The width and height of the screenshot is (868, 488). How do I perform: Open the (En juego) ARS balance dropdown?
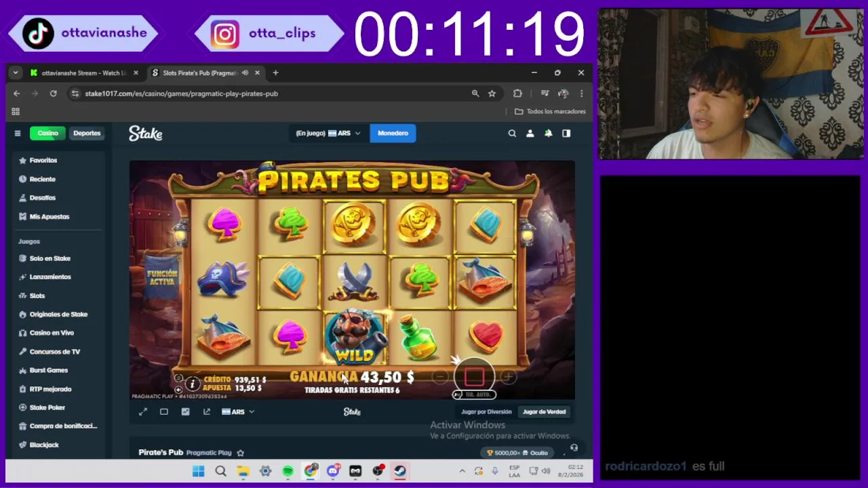point(328,134)
